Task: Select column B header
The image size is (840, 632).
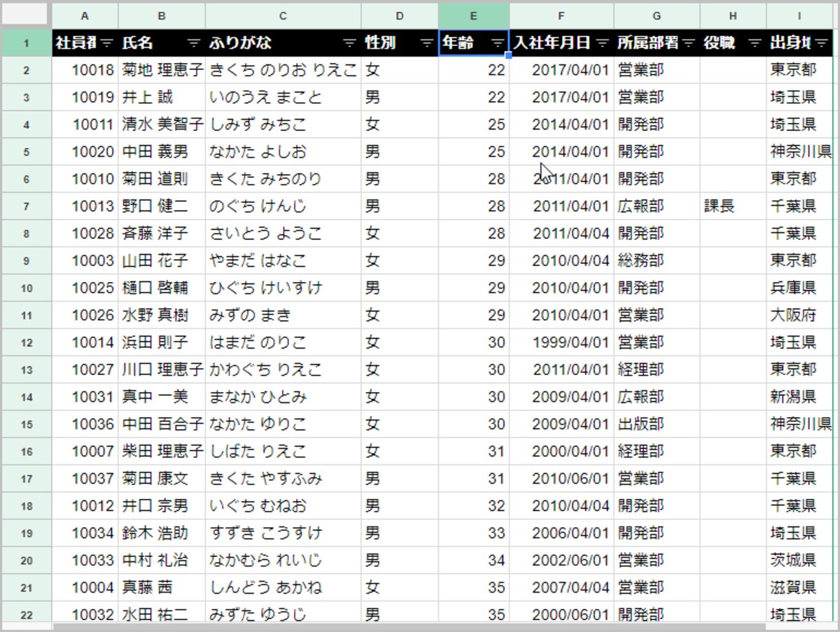Action: pos(162,15)
